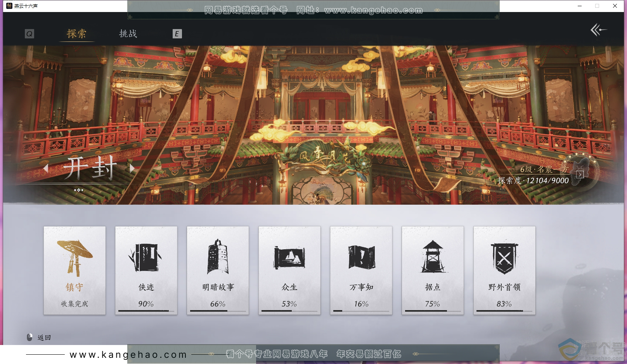Click the 镇守 card label
Screen dimensions: 627x364
click(x=74, y=287)
